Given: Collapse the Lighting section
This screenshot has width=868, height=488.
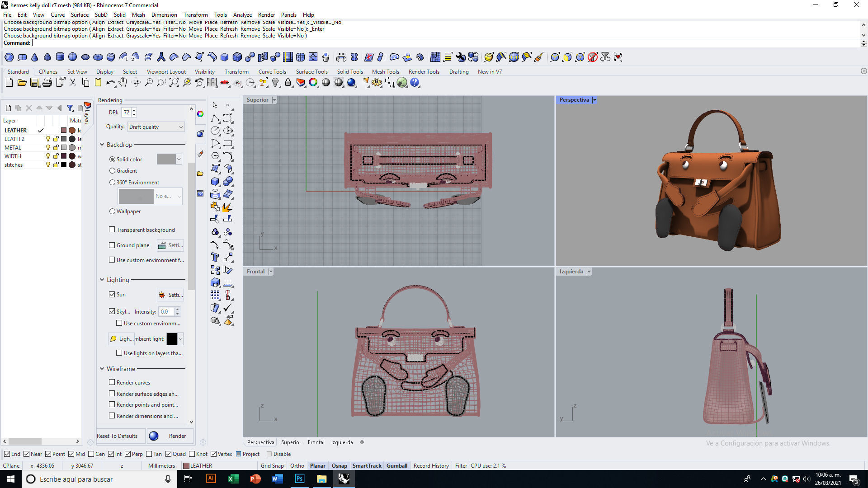Looking at the screenshot, I should point(102,280).
